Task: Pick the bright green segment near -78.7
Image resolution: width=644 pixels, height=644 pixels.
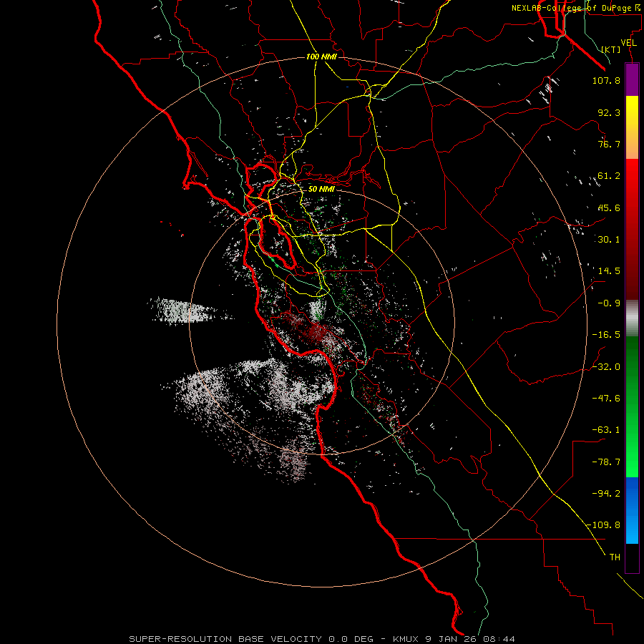Action: click(632, 462)
